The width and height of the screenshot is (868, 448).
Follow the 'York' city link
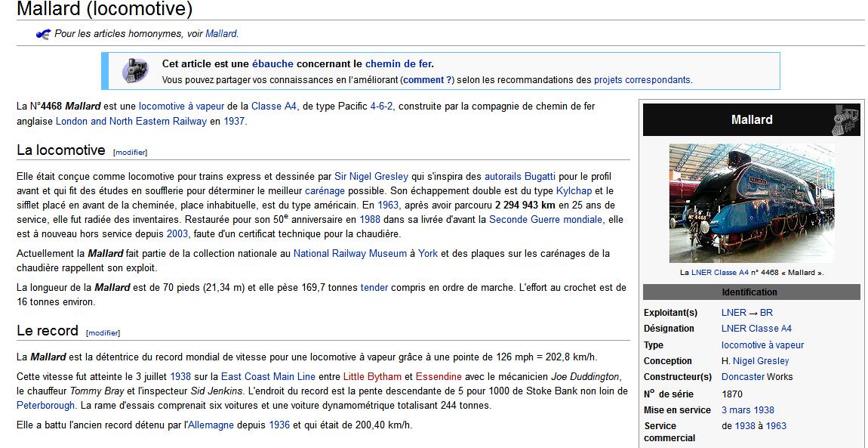click(428, 254)
